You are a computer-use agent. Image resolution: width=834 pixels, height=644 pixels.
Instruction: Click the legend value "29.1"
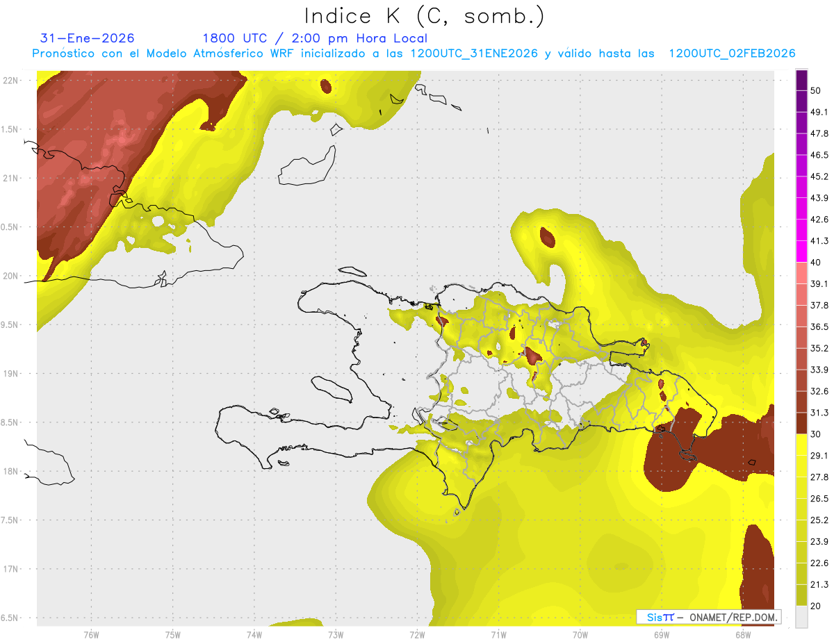click(819, 455)
